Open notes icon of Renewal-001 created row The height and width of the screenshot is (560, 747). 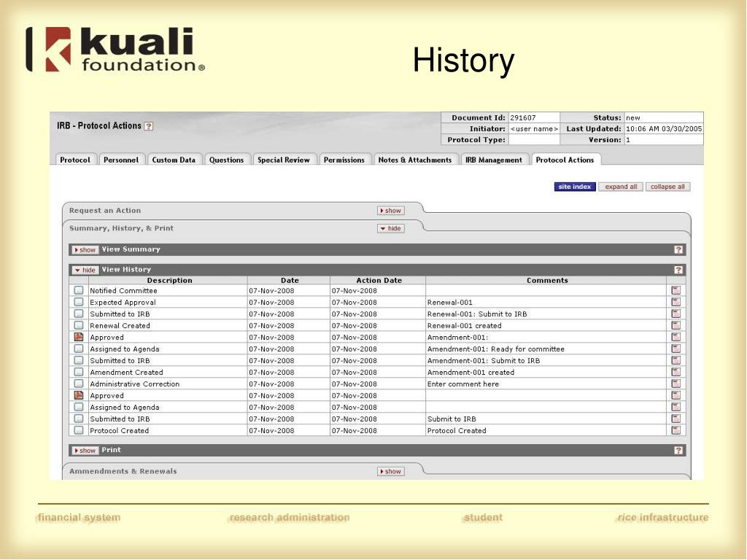point(676,325)
